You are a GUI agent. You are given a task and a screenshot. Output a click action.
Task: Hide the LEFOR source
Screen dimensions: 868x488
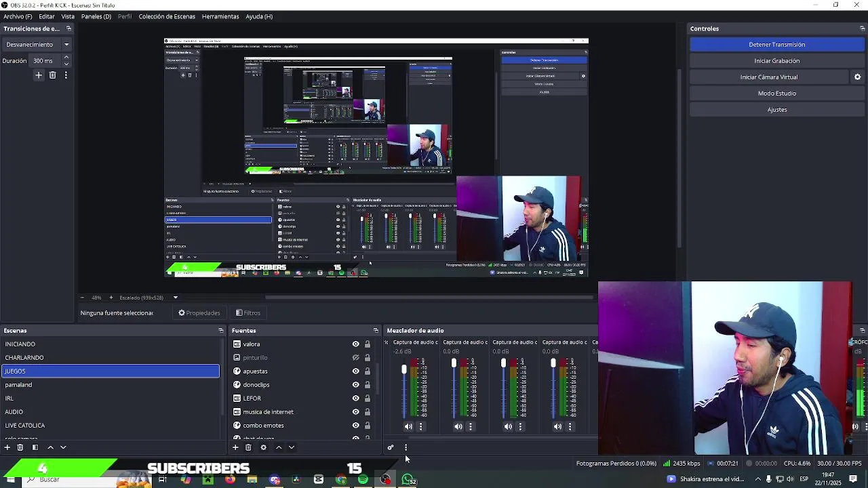pyautogui.click(x=355, y=399)
